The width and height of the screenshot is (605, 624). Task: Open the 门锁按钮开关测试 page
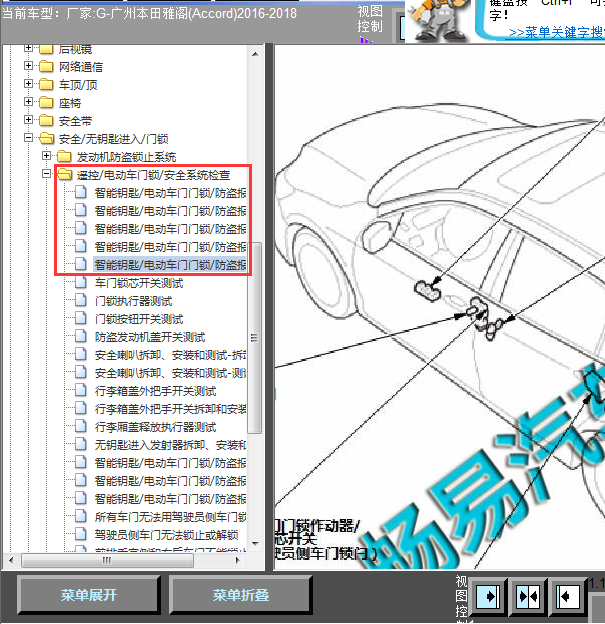pyautogui.click(x=139, y=319)
